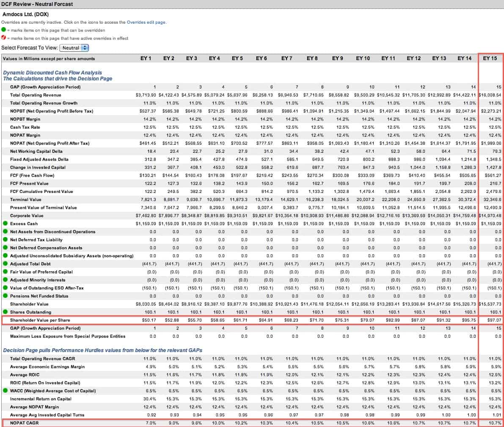
Task: Click the Decision Page pulls Performance Hurdles heading
Action: pos(103,350)
